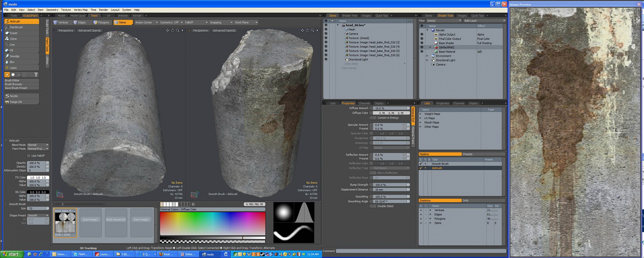This screenshot has height=258, width=644.
Task: Enable the Use Falloff checkbox
Action: pos(29,155)
